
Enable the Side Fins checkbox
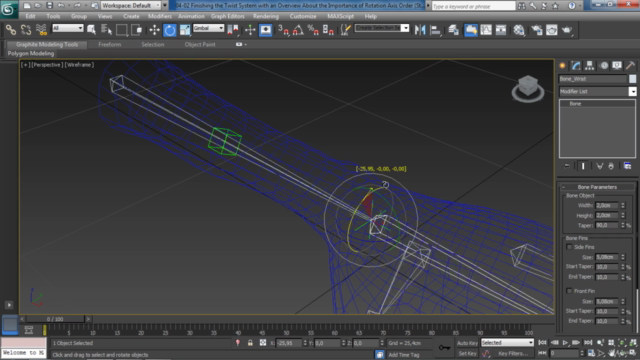569,247
